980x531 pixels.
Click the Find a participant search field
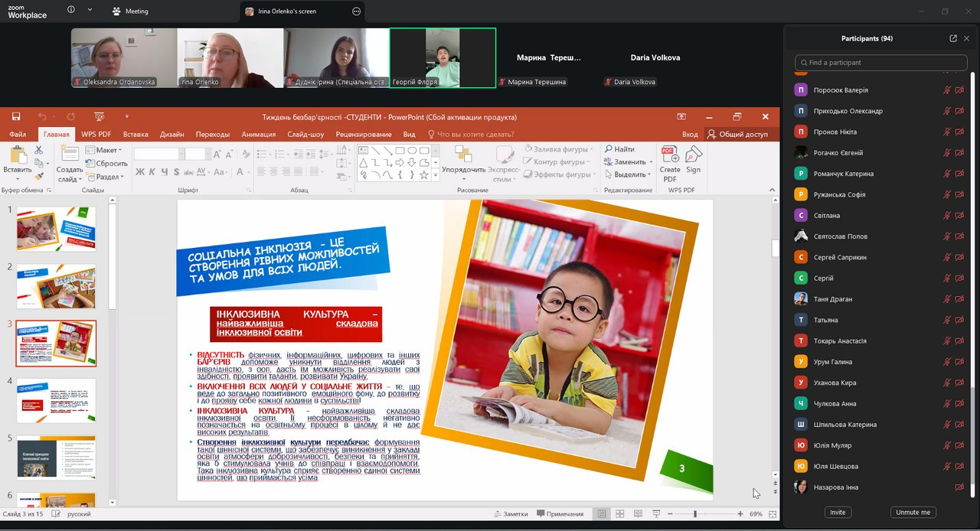click(x=880, y=63)
